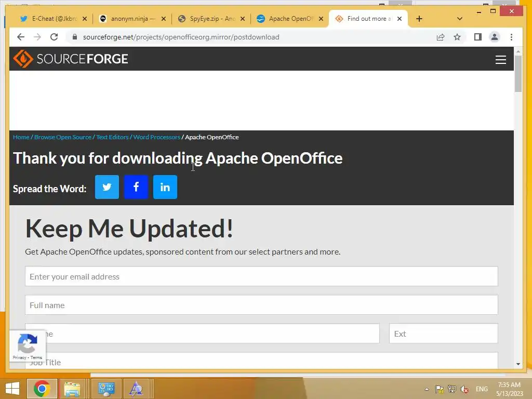This screenshot has height=399, width=532.
Task: Open the SourceForge hamburger menu
Action: point(500,60)
